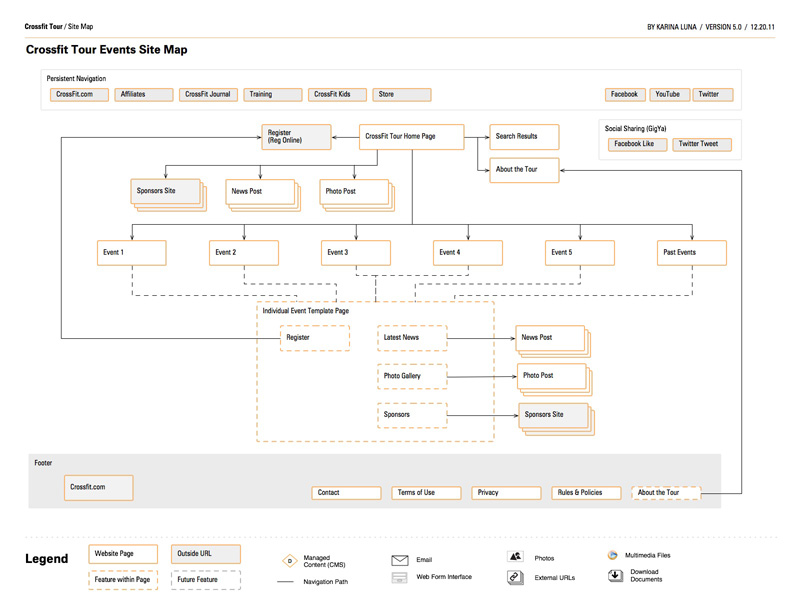
Task: Click the Email envelope icon in the legend
Action: [399, 560]
